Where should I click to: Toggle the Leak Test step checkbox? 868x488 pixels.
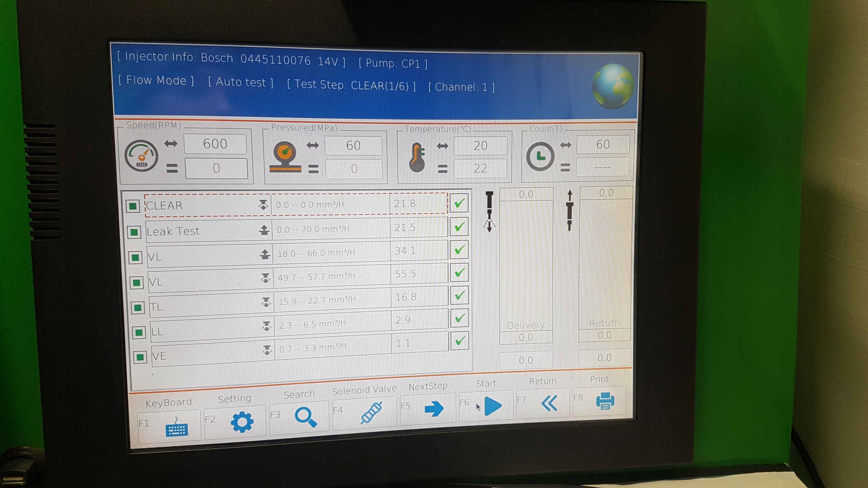click(134, 232)
